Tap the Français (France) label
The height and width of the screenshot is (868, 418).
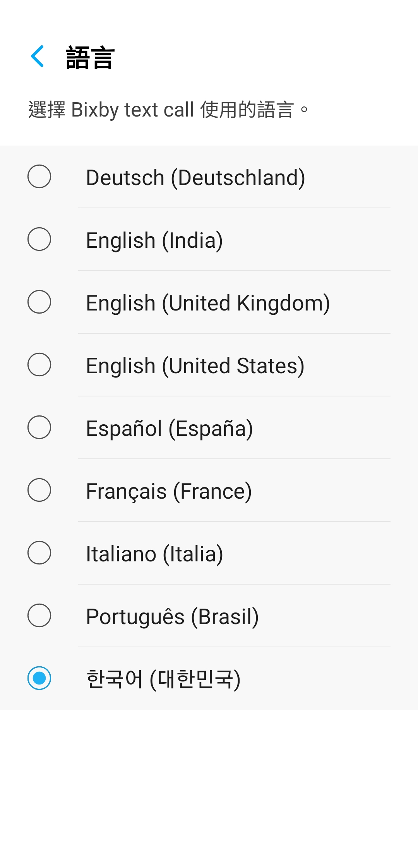(169, 491)
